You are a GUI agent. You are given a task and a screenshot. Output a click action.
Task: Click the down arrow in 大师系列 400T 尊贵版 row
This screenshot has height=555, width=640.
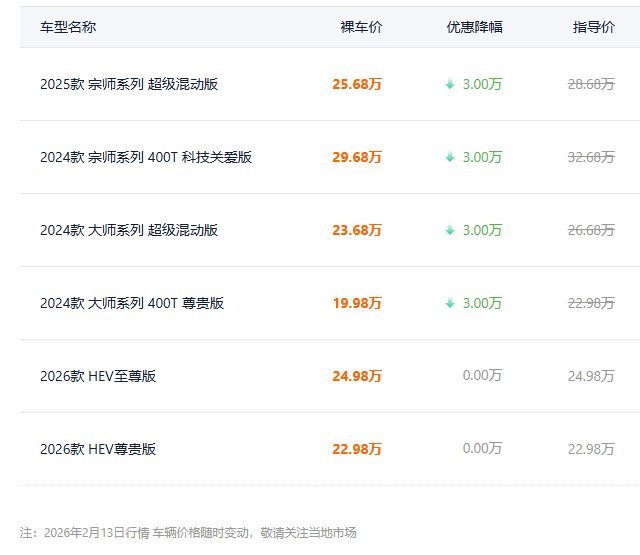pos(450,304)
